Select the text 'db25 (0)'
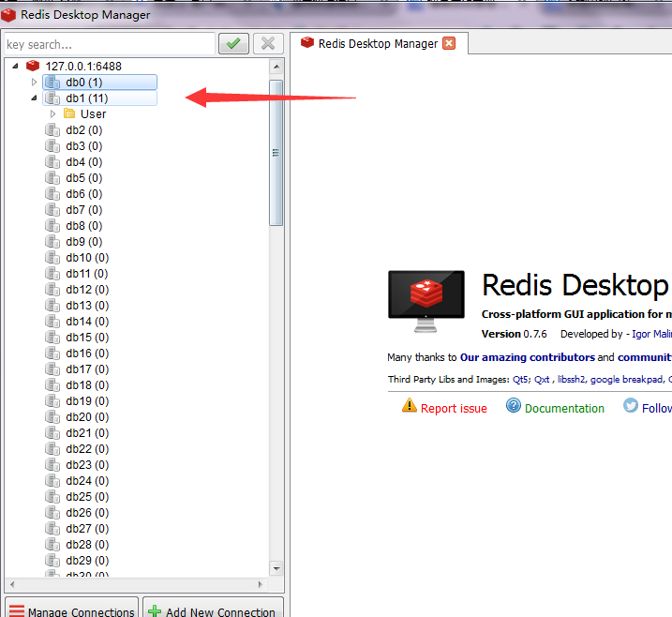The width and height of the screenshot is (672, 617). point(87,497)
